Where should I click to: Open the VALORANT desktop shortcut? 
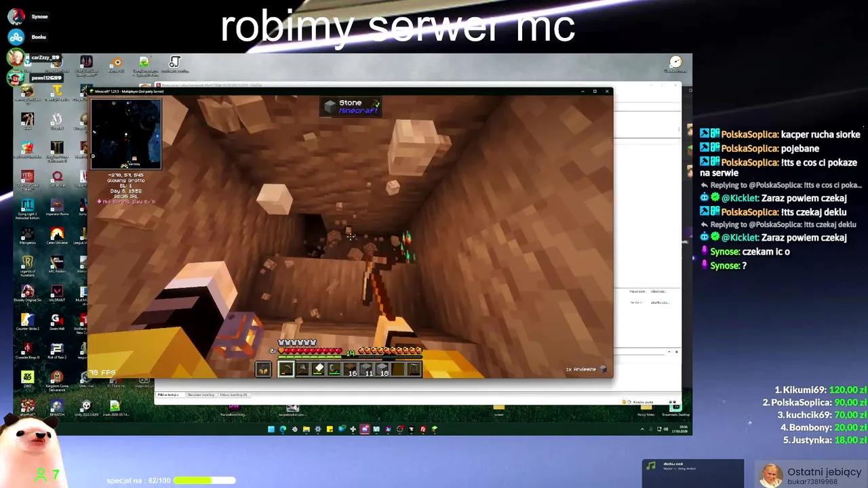click(57, 293)
